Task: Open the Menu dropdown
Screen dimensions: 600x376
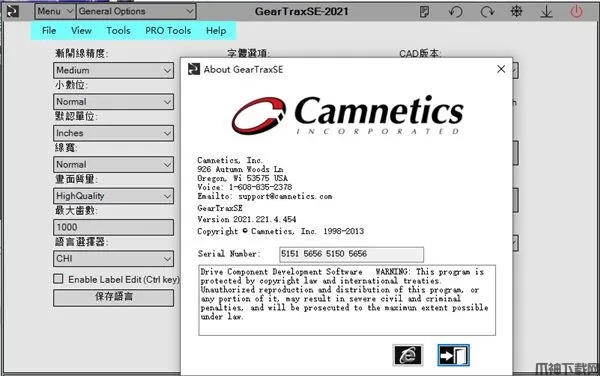Action: [x=54, y=11]
